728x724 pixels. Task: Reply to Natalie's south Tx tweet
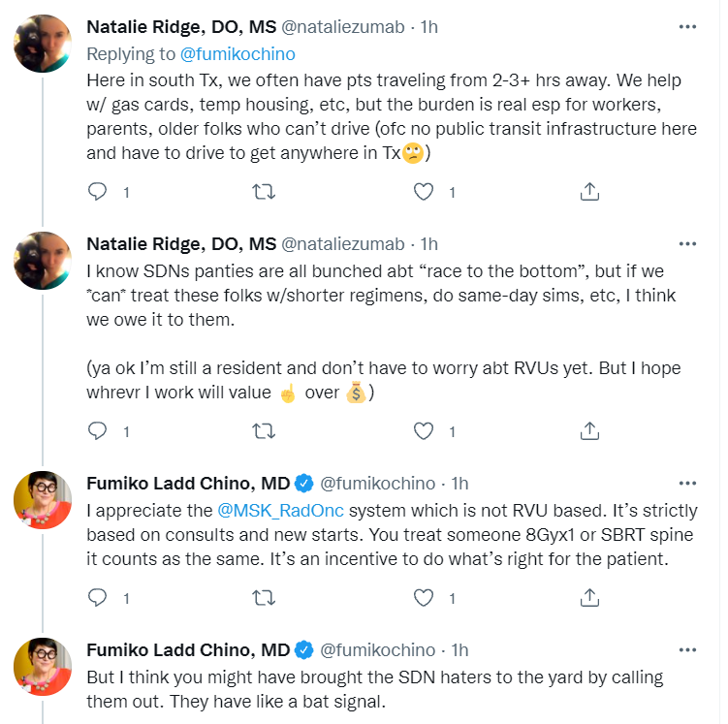(x=97, y=192)
